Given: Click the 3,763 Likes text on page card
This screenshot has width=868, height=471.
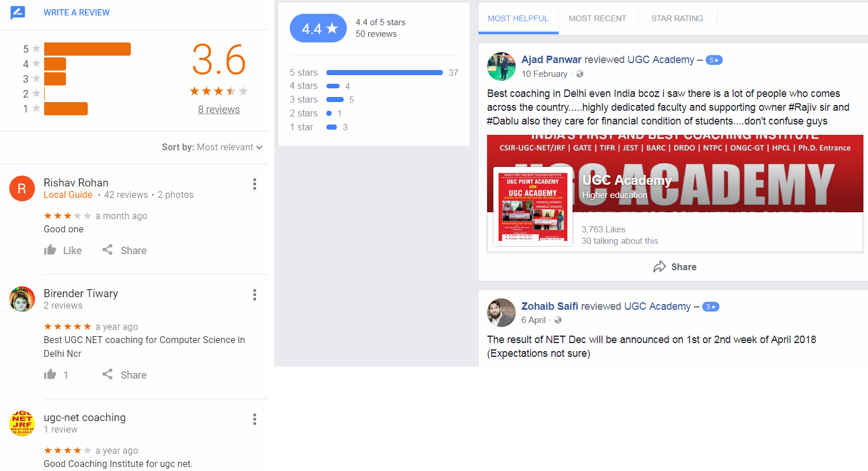Looking at the screenshot, I should [x=604, y=229].
